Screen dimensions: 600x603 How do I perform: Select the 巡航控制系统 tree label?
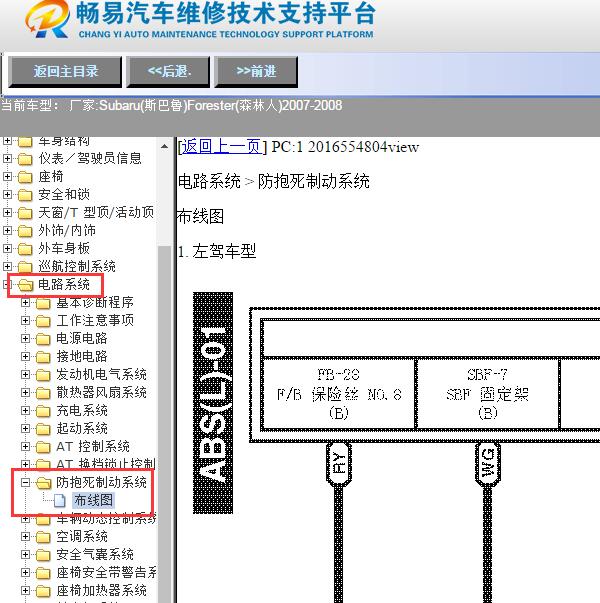[x=77, y=266]
